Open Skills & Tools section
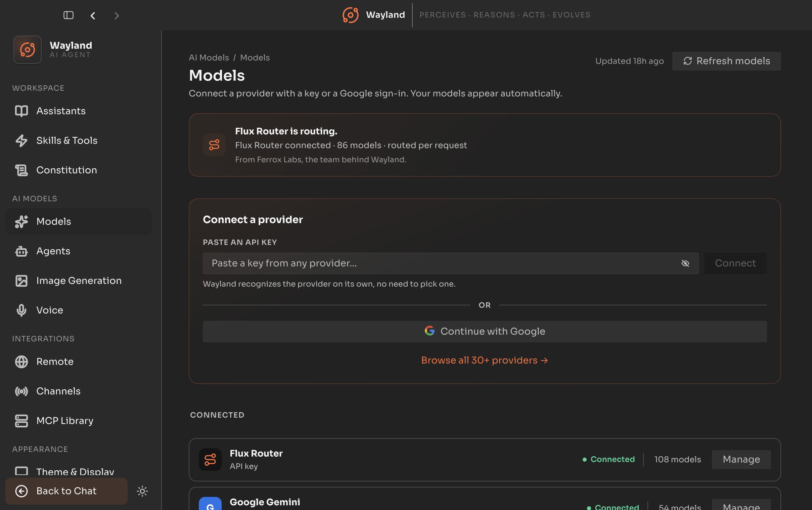812x510 pixels. click(78, 140)
